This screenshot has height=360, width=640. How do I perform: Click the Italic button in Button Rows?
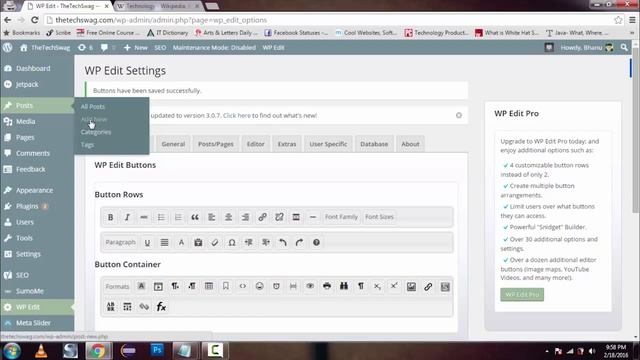point(127,217)
